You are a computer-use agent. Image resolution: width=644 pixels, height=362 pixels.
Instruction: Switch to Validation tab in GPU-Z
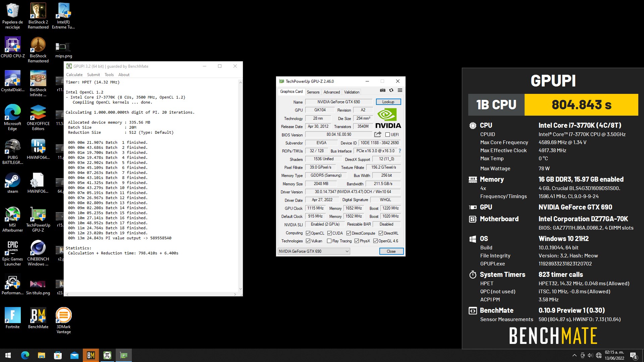click(x=352, y=92)
